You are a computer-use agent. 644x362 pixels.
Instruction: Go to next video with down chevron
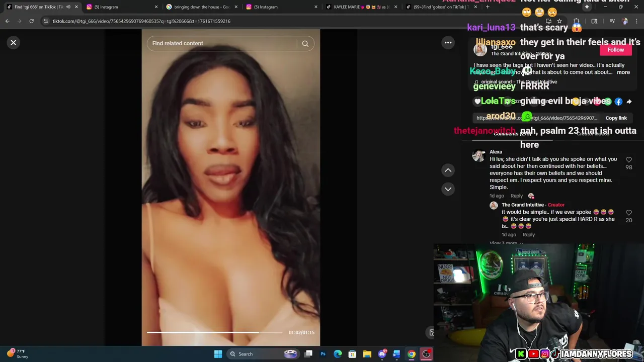tap(448, 189)
